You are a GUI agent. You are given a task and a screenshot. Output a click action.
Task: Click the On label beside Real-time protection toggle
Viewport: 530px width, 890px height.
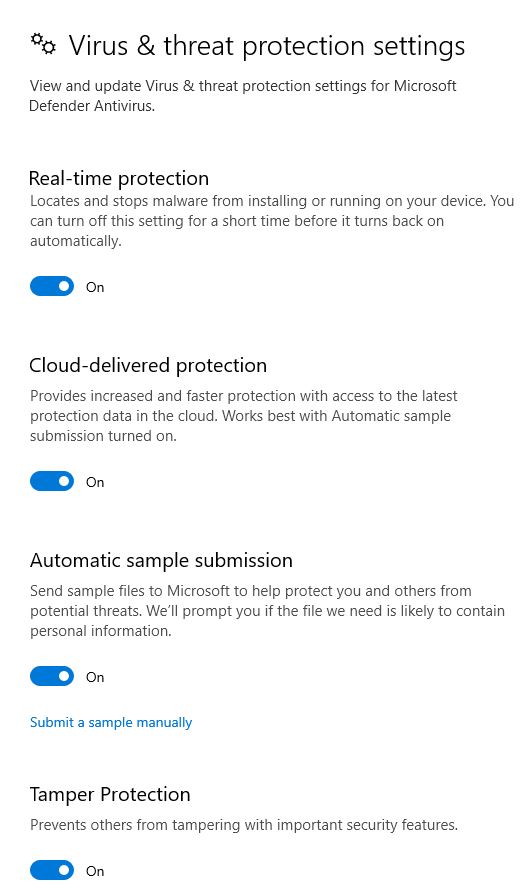(x=95, y=287)
